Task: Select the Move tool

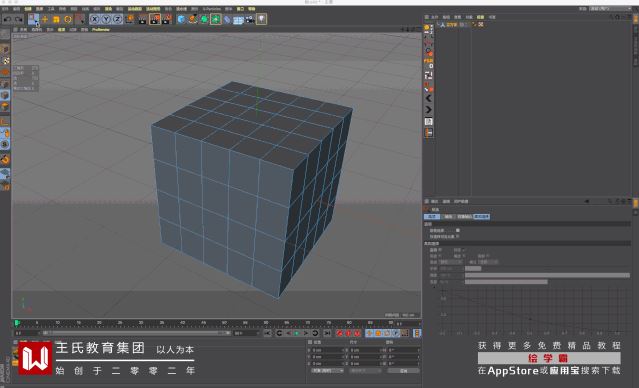Action: click(45, 19)
